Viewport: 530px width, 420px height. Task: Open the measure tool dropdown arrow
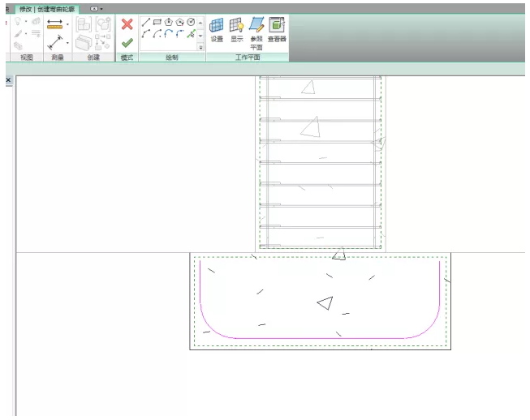(x=67, y=24)
